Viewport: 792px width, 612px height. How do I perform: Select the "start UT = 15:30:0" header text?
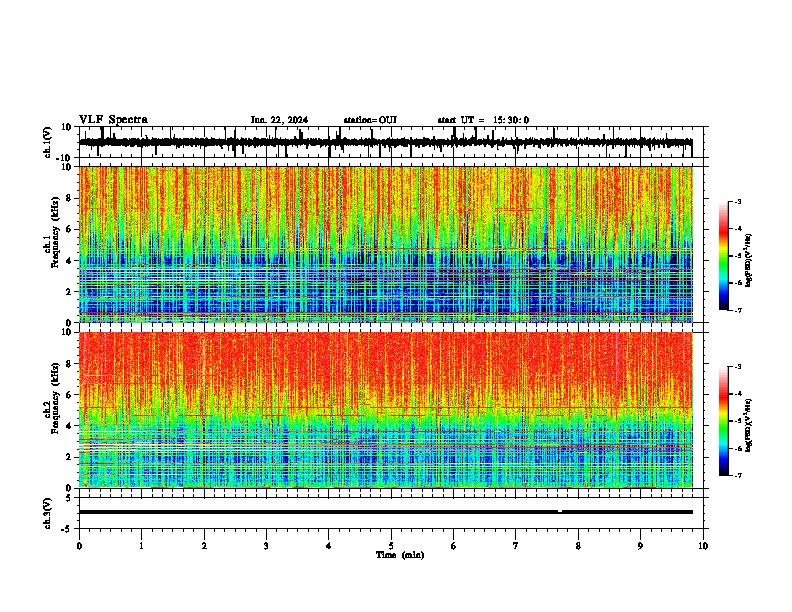(483, 120)
